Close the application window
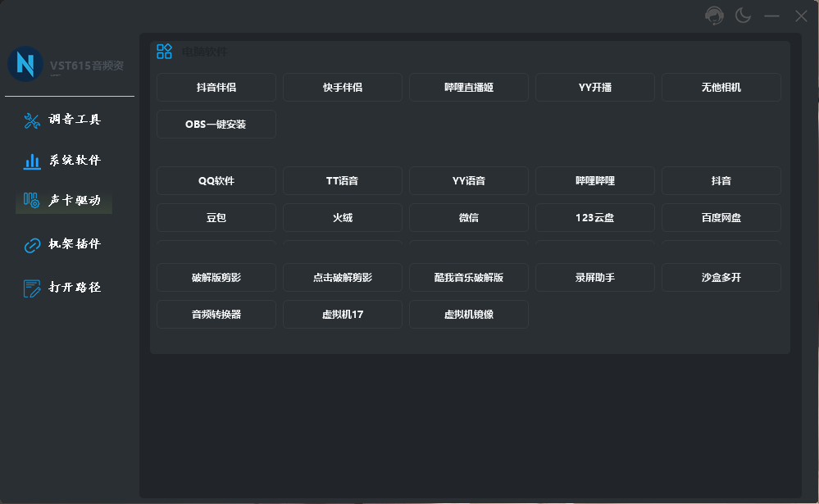Image resolution: width=819 pixels, height=504 pixels. pos(801,16)
